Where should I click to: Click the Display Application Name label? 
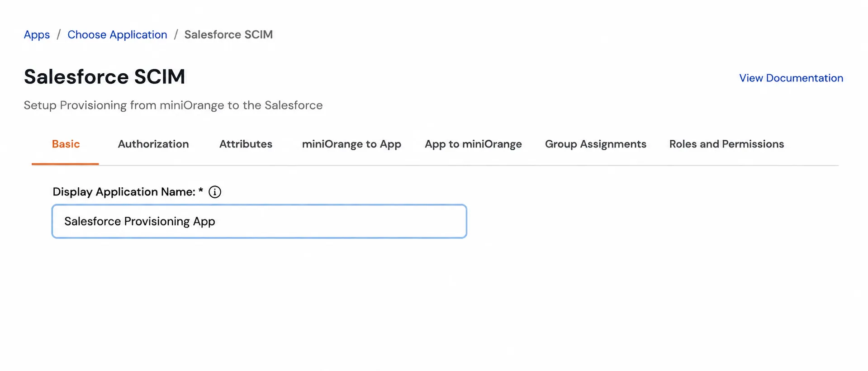[x=128, y=192]
